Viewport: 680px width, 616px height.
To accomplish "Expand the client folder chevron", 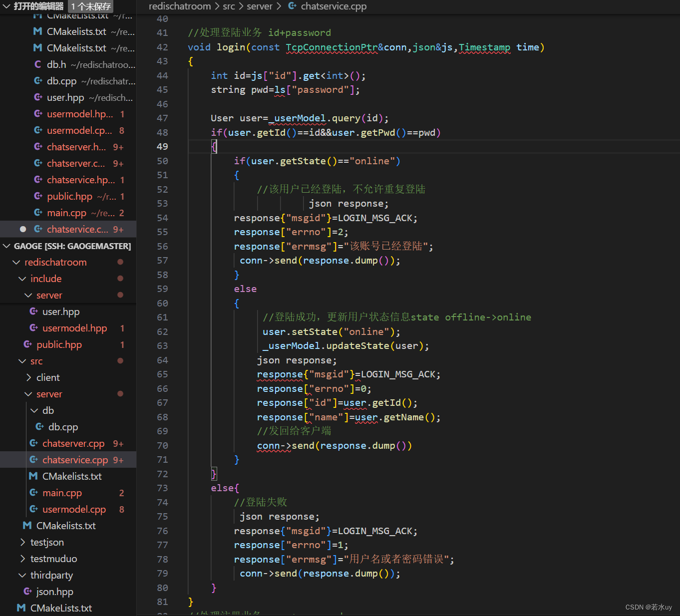I will (28, 378).
